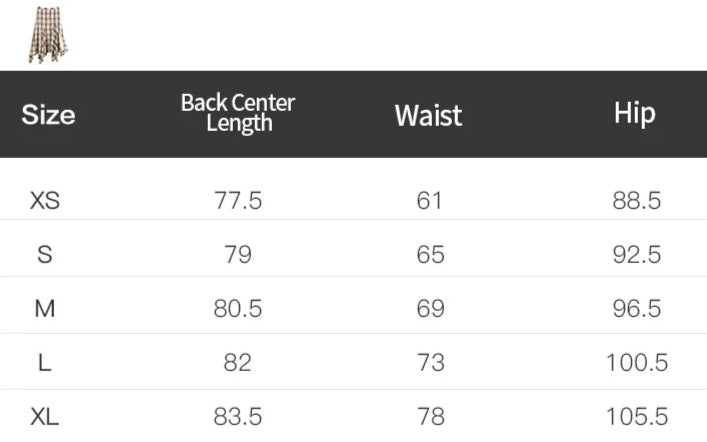Click the 78 waist value for XL
Screen dimensions: 707x442
pyautogui.click(x=430, y=417)
